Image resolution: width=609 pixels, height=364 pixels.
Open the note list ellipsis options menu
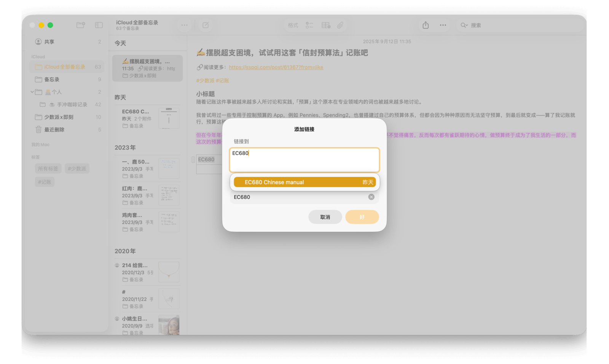(x=184, y=25)
